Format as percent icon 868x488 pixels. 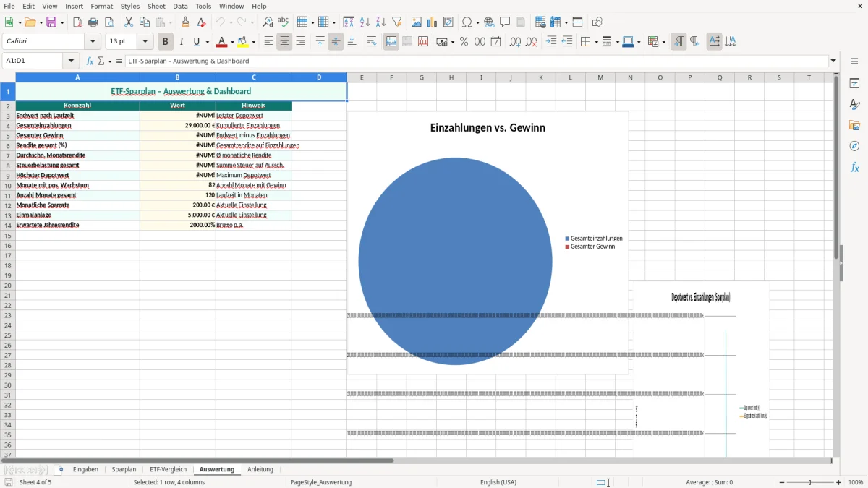[x=464, y=42]
